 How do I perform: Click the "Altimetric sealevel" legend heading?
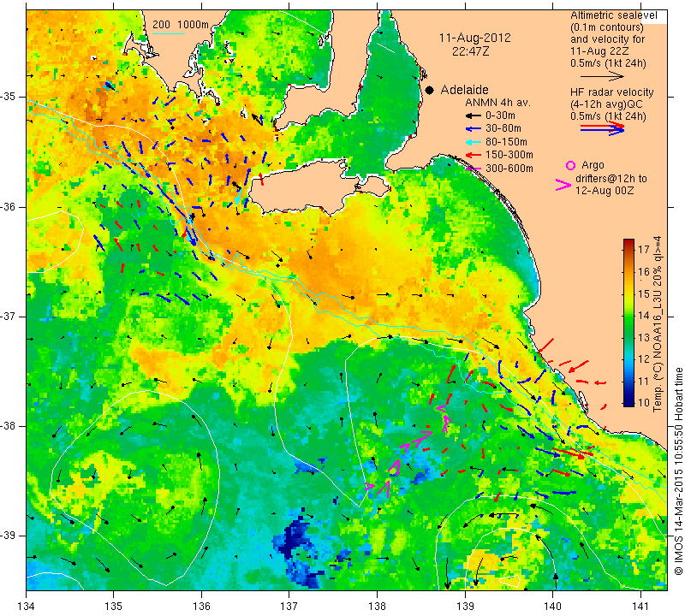click(x=614, y=15)
